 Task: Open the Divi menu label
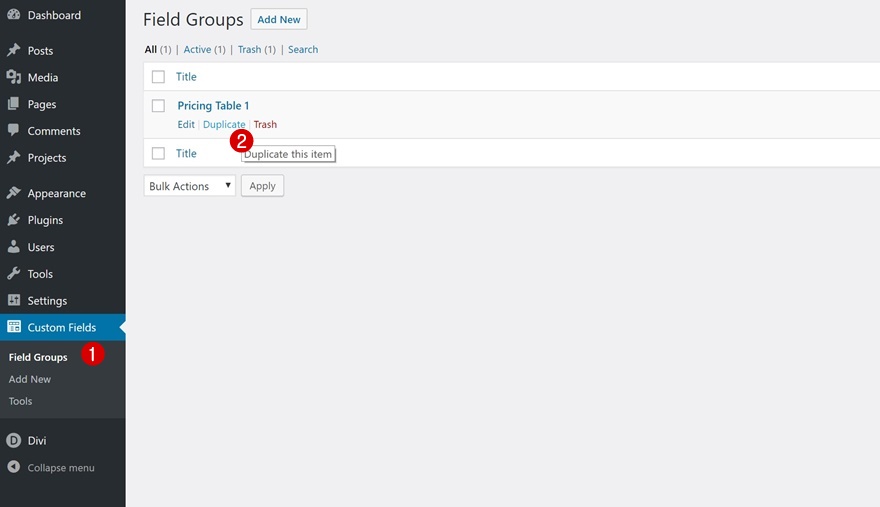(x=36, y=441)
